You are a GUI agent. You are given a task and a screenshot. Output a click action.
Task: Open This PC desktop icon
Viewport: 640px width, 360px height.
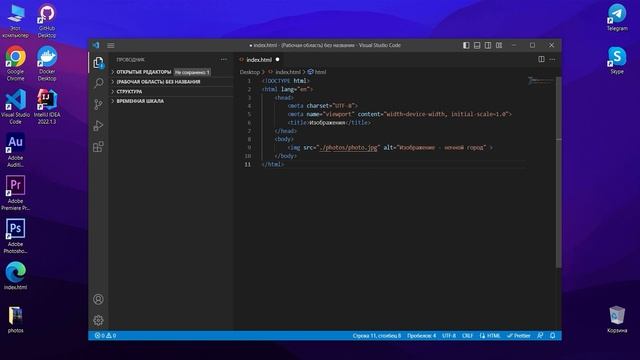pyautogui.click(x=16, y=21)
